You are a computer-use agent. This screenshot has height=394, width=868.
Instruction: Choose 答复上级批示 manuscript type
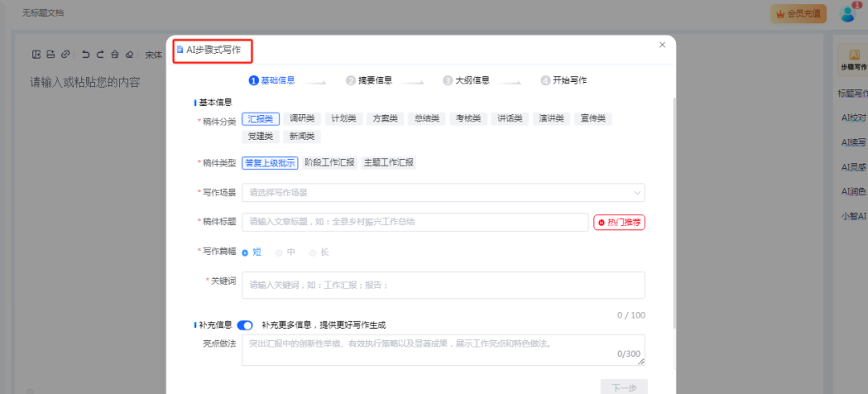(270, 163)
